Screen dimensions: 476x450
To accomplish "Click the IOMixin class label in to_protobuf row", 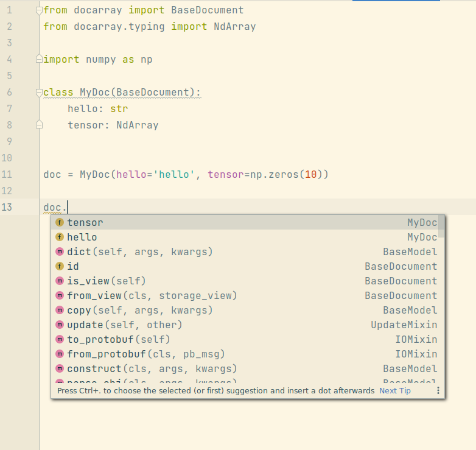I will (x=416, y=339).
